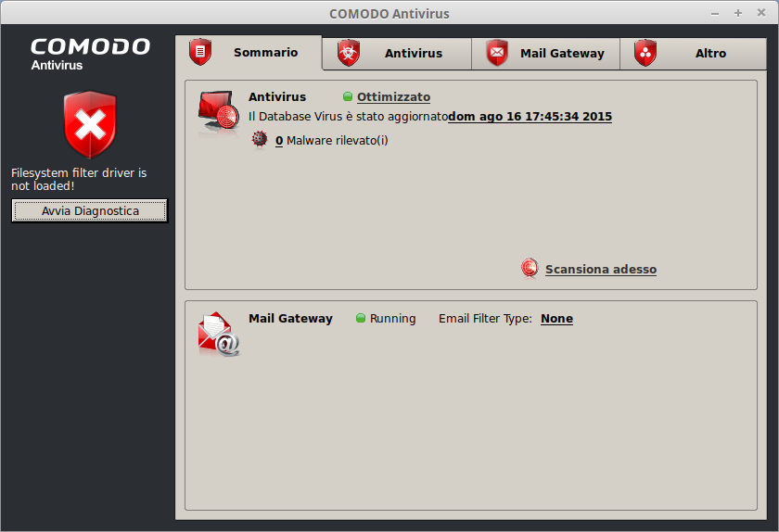Viewport: 779px width, 532px height.
Task: Switch to the Antivirus tab
Action: point(397,53)
